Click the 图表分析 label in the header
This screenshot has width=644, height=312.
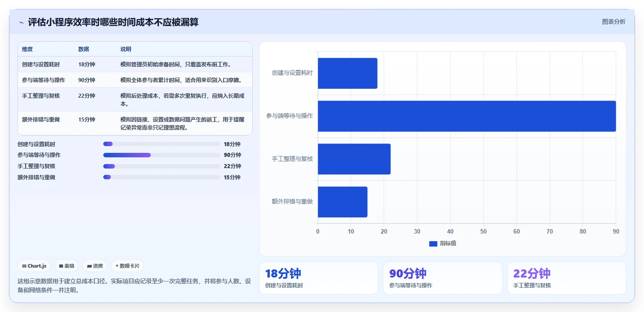click(x=613, y=22)
